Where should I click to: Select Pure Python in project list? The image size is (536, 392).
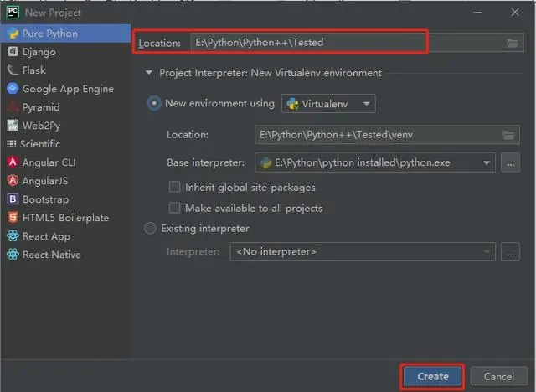[49, 34]
